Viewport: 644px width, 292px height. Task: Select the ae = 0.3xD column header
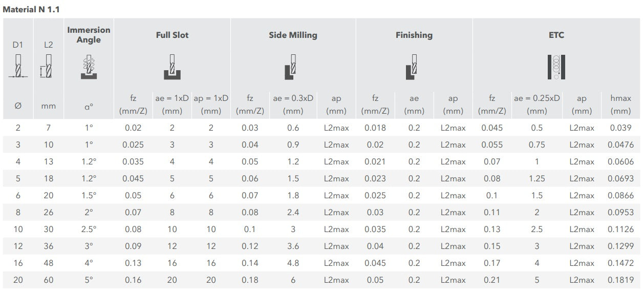pos(293,104)
